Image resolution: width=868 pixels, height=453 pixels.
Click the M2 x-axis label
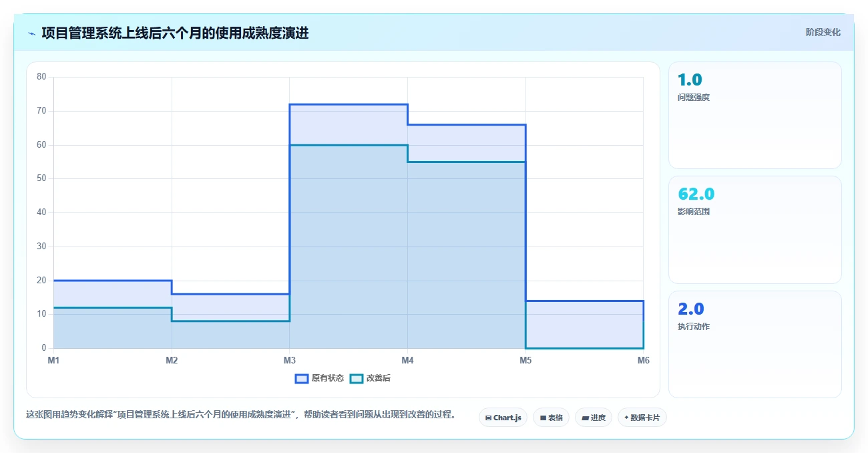(x=172, y=360)
